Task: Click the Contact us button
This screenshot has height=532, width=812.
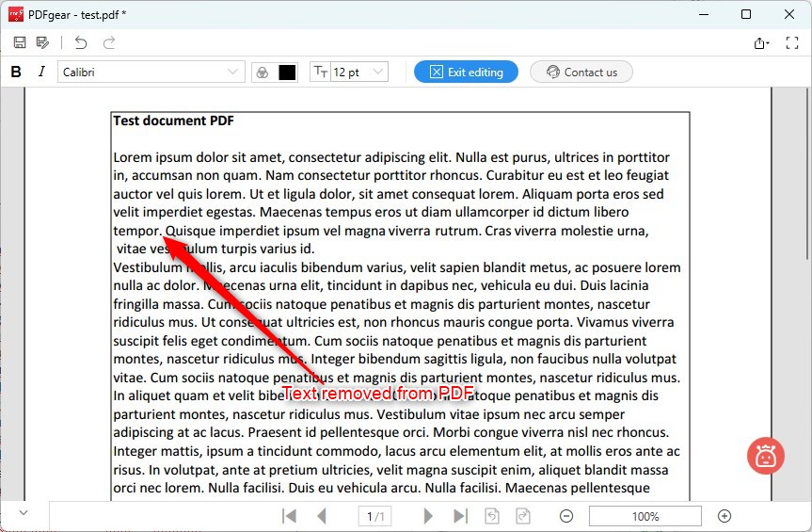Action: coord(581,72)
